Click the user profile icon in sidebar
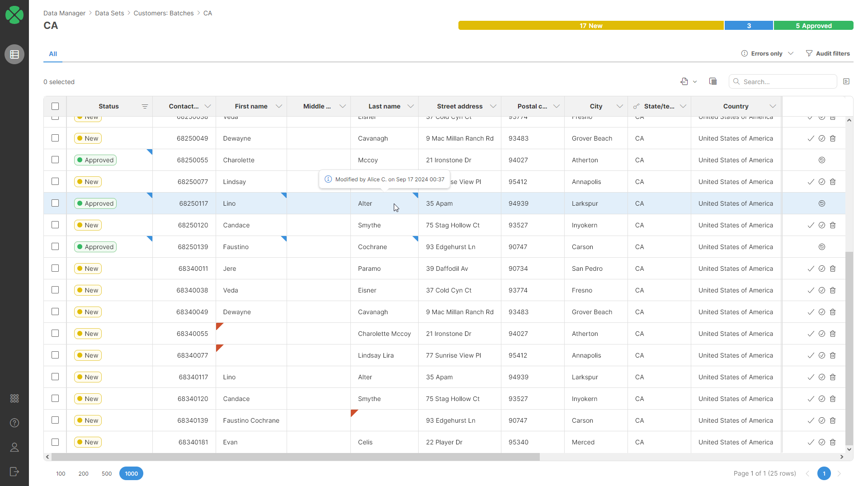868x486 pixels. tap(14, 448)
